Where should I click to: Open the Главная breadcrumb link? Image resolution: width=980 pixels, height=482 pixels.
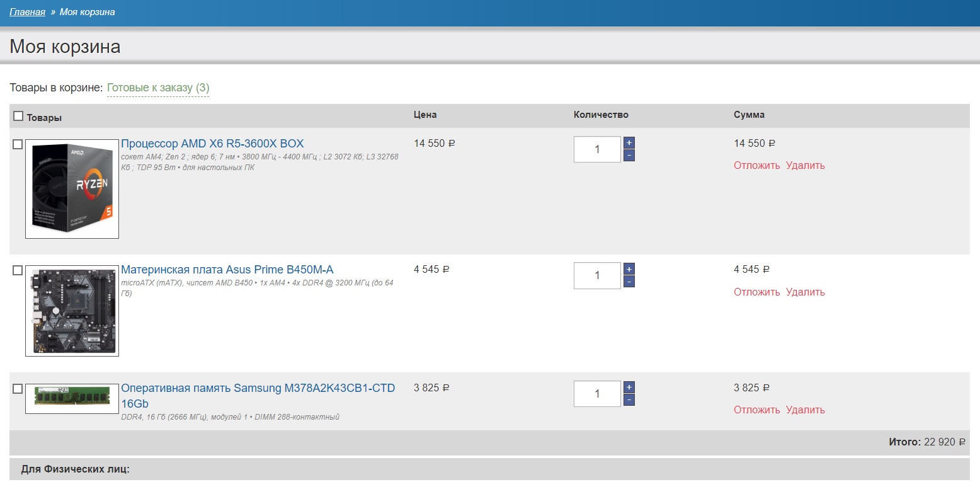point(27,12)
